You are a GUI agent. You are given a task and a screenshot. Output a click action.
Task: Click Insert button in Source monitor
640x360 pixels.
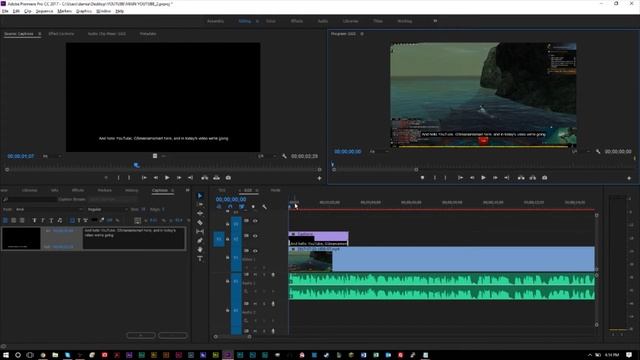pyautogui.click(x=204, y=178)
